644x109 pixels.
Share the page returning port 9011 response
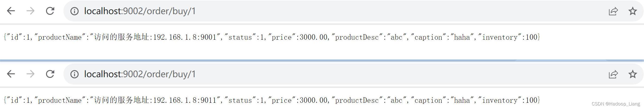[x=613, y=74]
